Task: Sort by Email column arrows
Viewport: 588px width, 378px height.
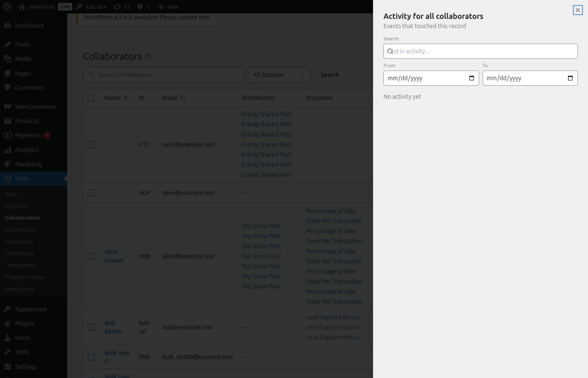Action: pyautogui.click(x=183, y=98)
